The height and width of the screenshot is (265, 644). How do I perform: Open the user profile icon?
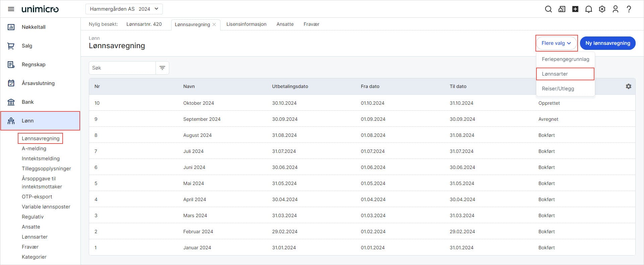(x=615, y=9)
